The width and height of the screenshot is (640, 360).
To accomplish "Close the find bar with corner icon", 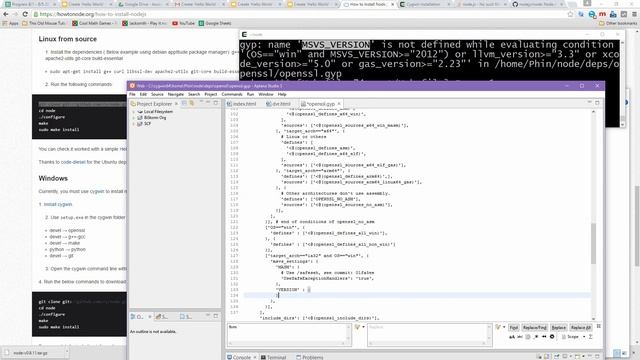I will coord(598,326).
